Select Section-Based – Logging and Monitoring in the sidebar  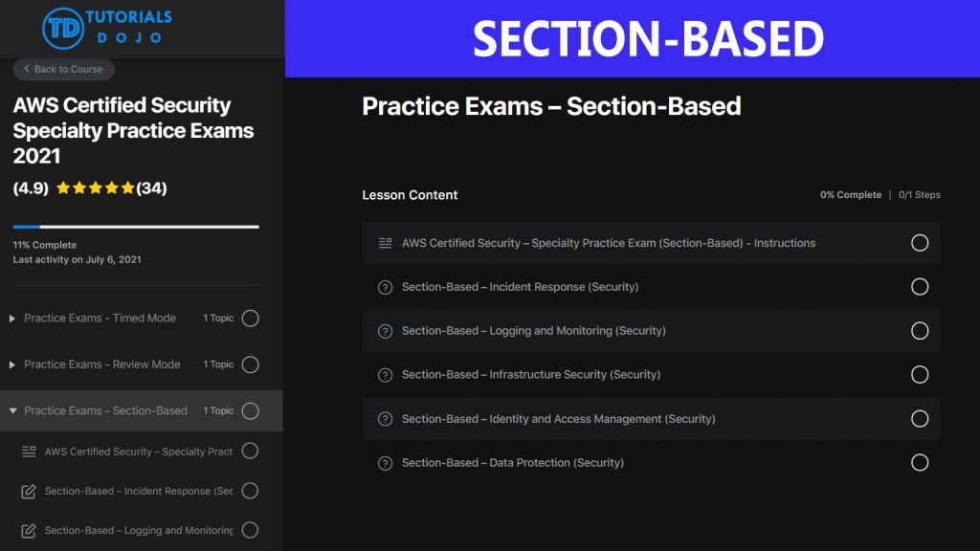pyautogui.click(x=134, y=530)
